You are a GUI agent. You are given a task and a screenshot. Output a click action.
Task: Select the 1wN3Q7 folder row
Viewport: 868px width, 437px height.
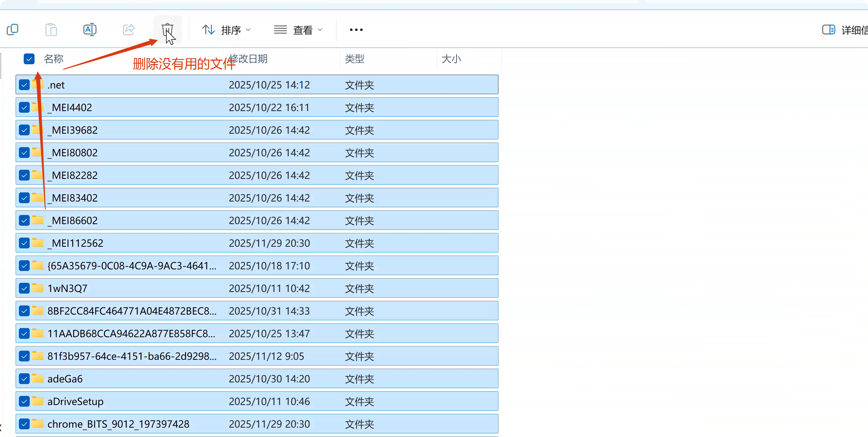(x=67, y=288)
